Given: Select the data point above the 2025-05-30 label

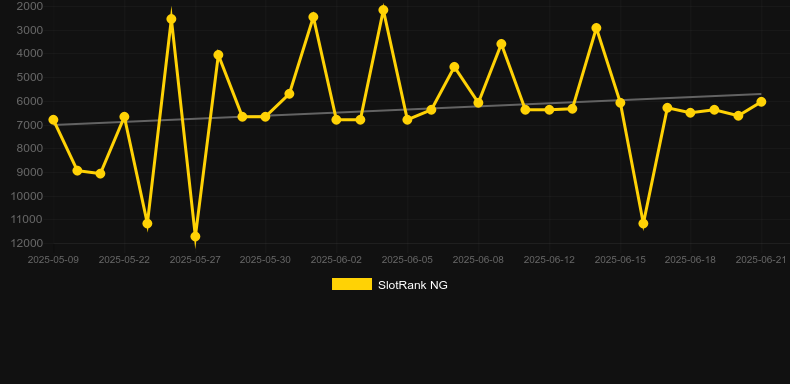Looking at the screenshot, I should (265, 116).
